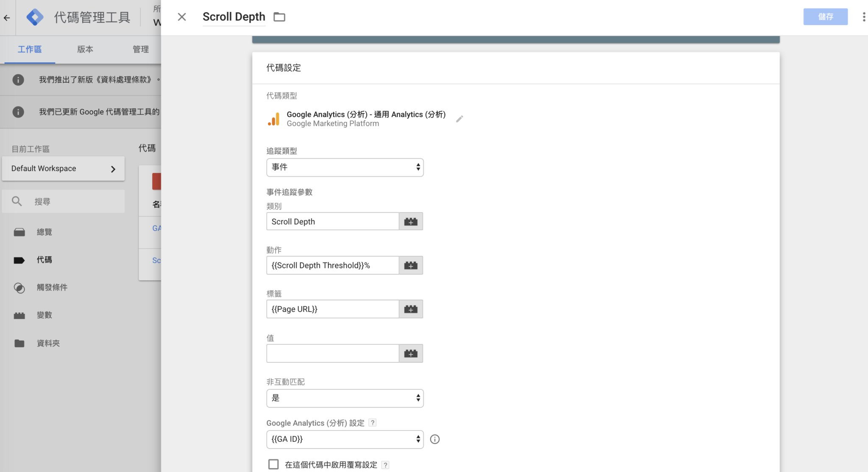This screenshot has width=868, height=472.
Task: Open 變數 variables in sidebar
Action: (x=44, y=315)
